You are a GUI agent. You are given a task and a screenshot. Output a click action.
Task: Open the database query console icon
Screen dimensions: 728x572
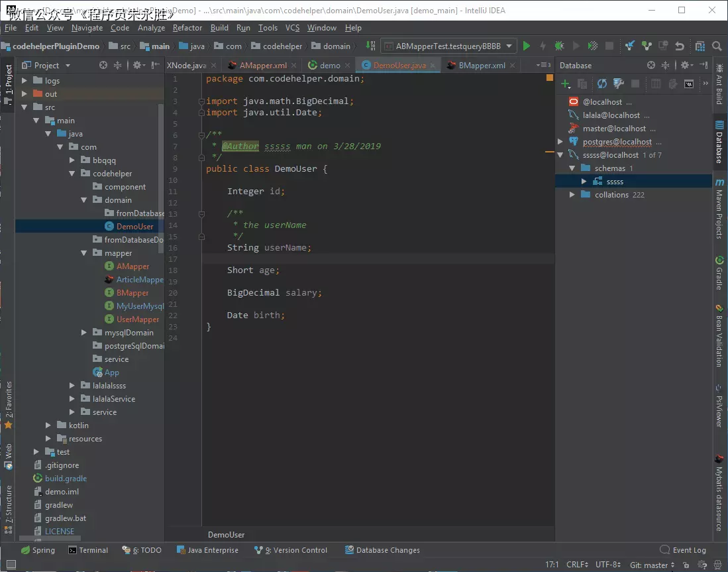coord(689,84)
